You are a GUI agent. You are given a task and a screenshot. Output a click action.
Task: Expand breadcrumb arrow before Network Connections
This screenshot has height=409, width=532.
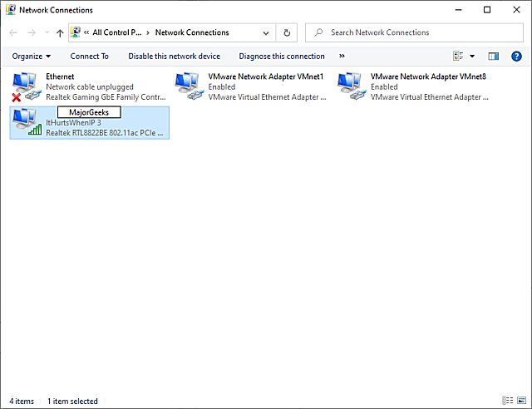click(x=148, y=33)
